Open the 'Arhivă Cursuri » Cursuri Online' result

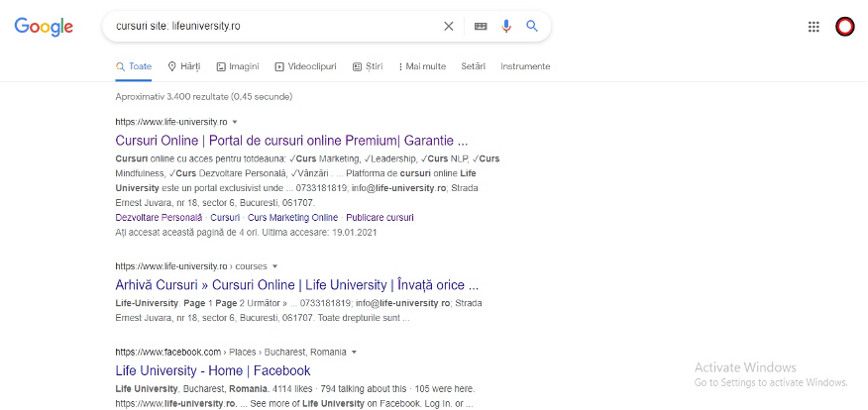296,285
